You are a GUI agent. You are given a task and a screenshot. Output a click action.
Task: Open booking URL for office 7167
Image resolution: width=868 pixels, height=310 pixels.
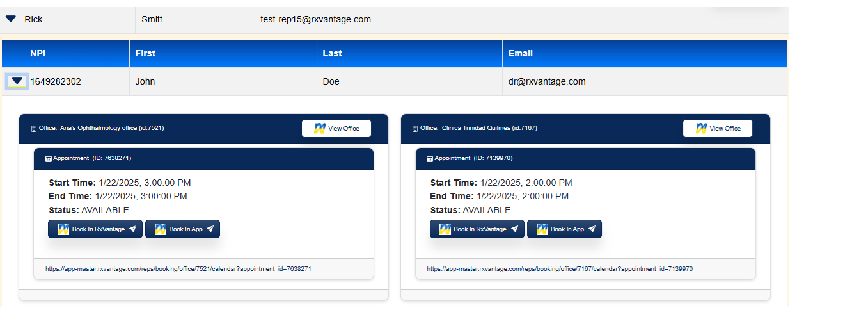pos(560,269)
